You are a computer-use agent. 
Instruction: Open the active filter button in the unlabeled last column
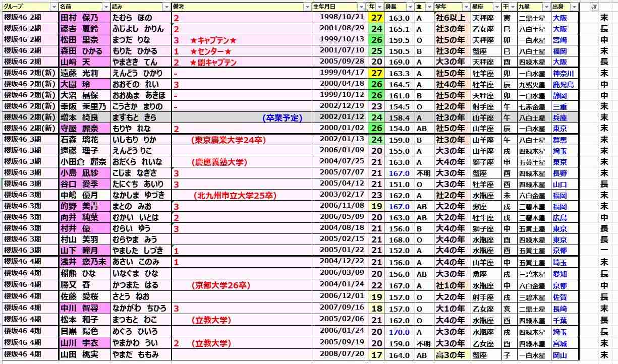click(x=594, y=7)
